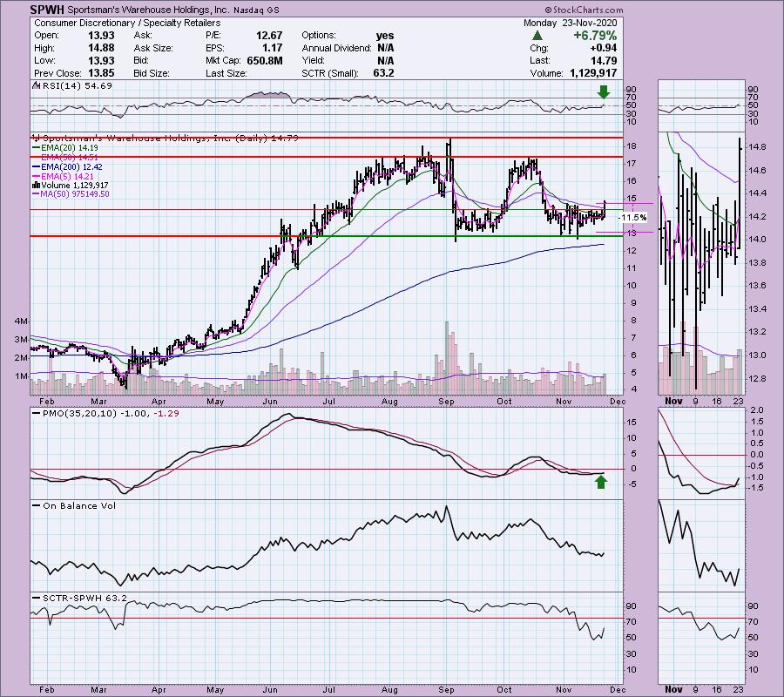
Task: Click the StockCharts.com copyright watermark link
Action: click(x=584, y=10)
